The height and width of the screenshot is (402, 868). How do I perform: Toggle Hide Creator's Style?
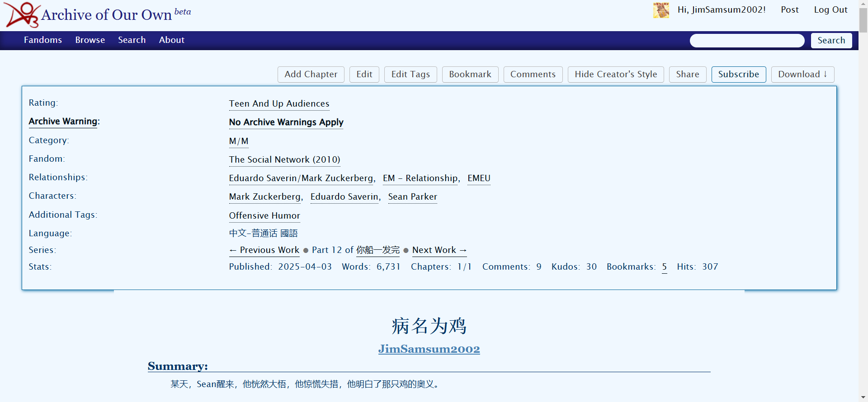pos(616,75)
